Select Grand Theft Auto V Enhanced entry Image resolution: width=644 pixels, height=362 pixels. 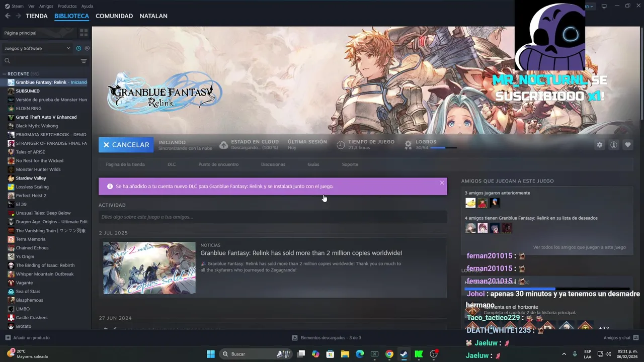(x=46, y=117)
